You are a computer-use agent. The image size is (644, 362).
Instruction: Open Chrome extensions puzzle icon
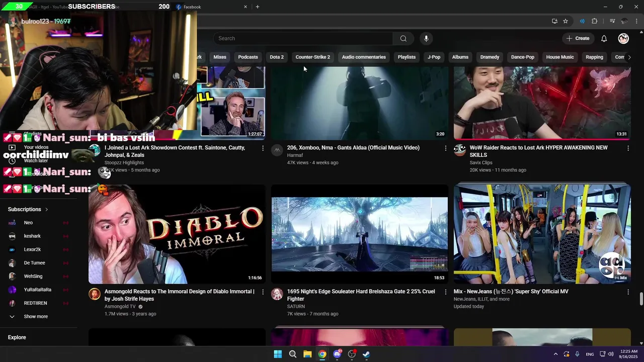(x=595, y=21)
